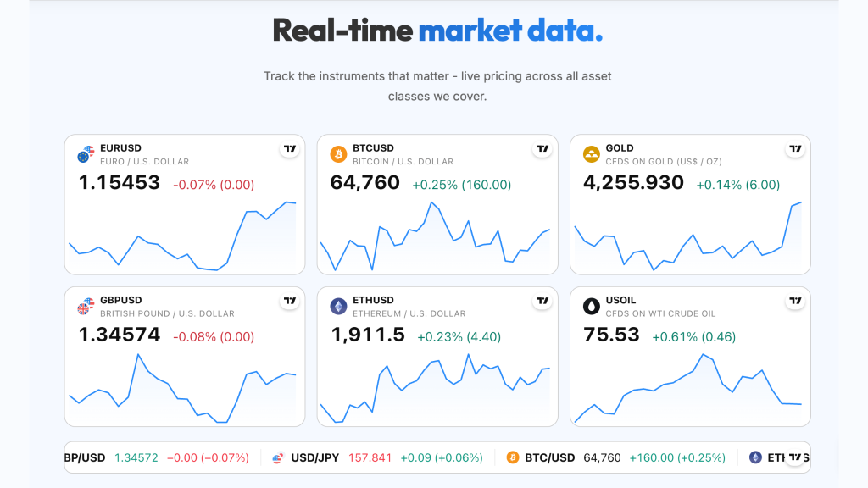
Task: Click the ETHUSD price line chart
Action: (x=436, y=388)
